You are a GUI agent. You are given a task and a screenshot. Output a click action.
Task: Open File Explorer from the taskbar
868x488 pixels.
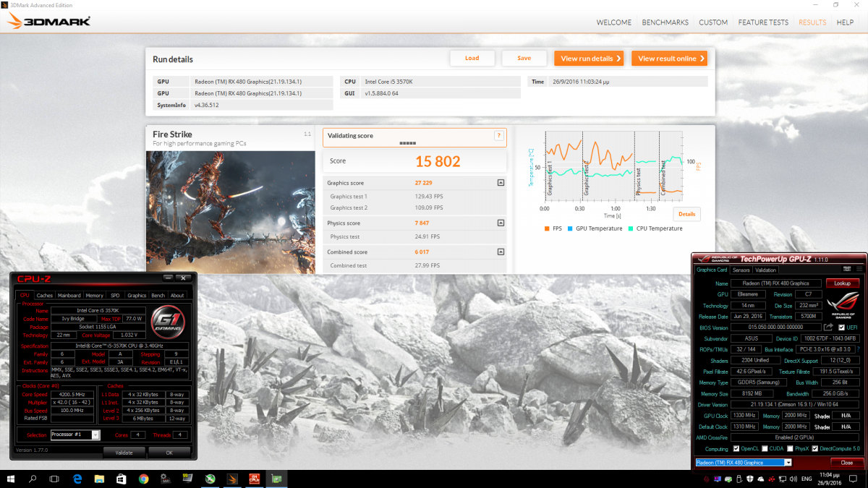coord(100,479)
